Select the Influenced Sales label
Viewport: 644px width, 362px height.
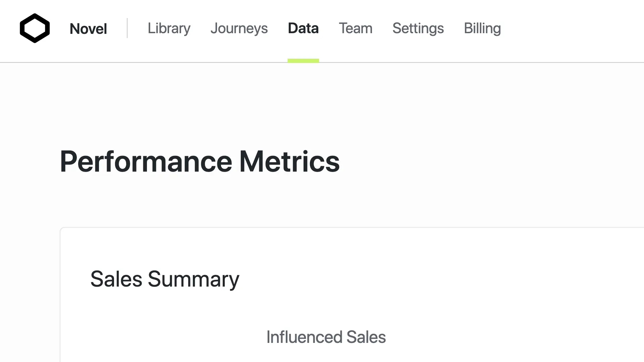tap(326, 337)
